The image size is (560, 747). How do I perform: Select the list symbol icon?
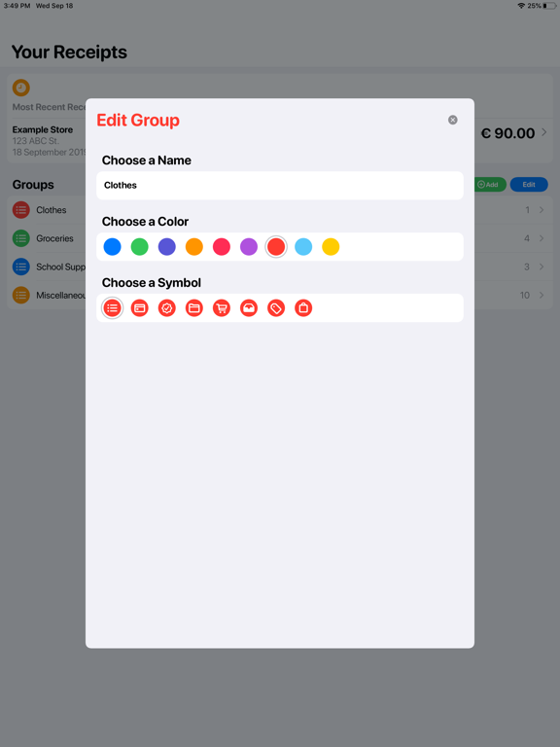[113, 308]
